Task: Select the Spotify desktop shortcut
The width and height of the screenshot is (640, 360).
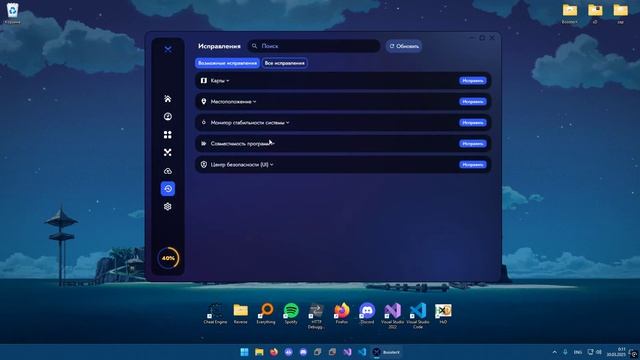Action: click(x=291, y=313)
